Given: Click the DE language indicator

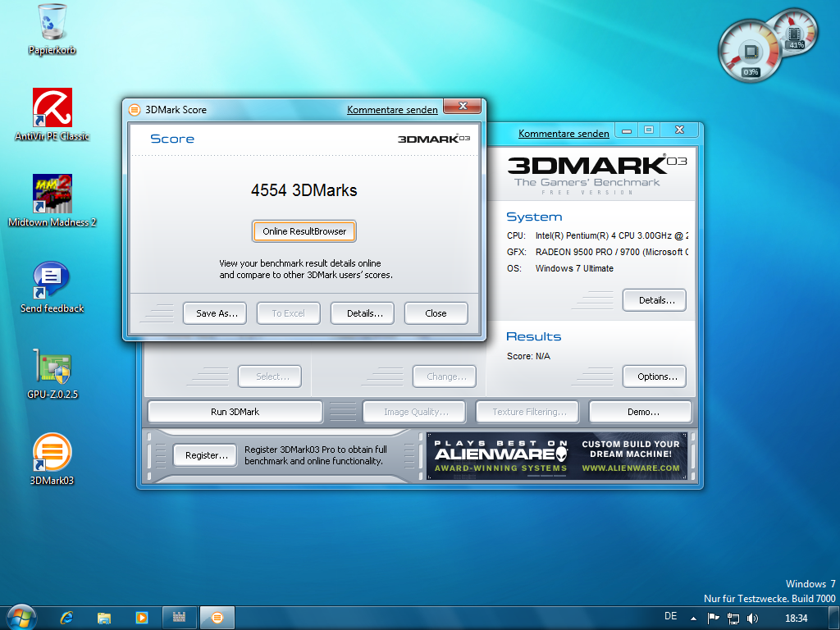Looking at the screenshot, I should [x=670, y=617].
